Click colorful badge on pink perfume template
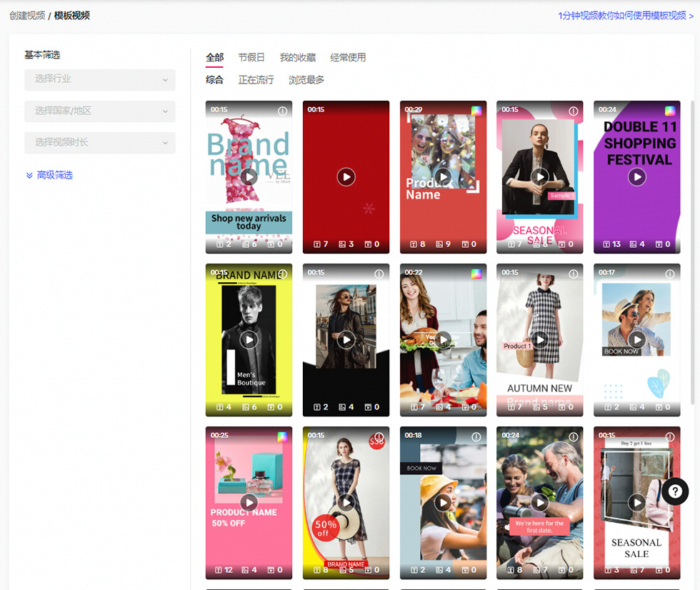 282,436
